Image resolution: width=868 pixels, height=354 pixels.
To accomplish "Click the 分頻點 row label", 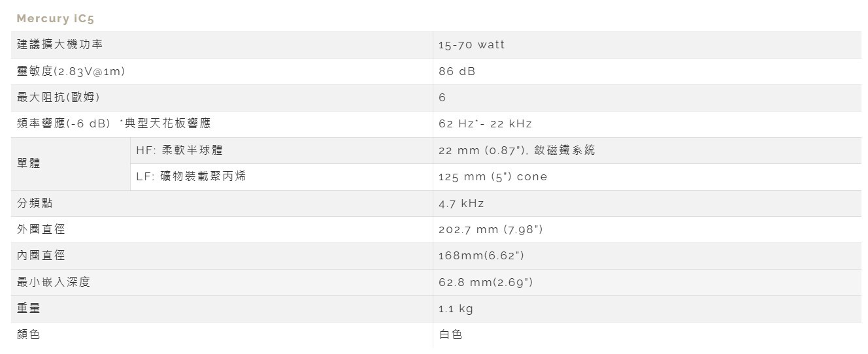I will [35, 203].
